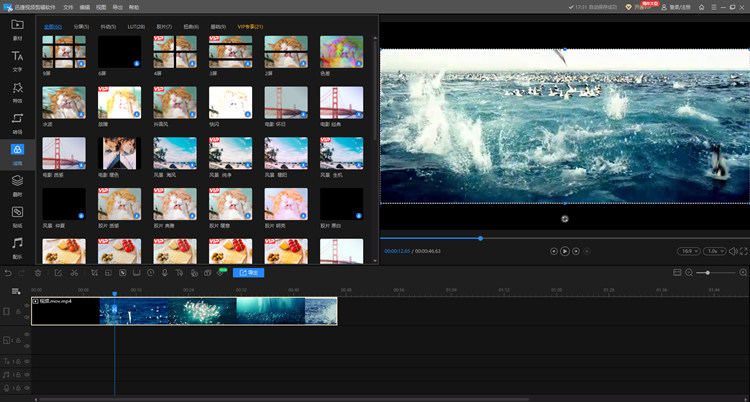This screenshot has height=402, width=750.
Task: Open the 视图 view menu
Action: click(x=101, y=7)
